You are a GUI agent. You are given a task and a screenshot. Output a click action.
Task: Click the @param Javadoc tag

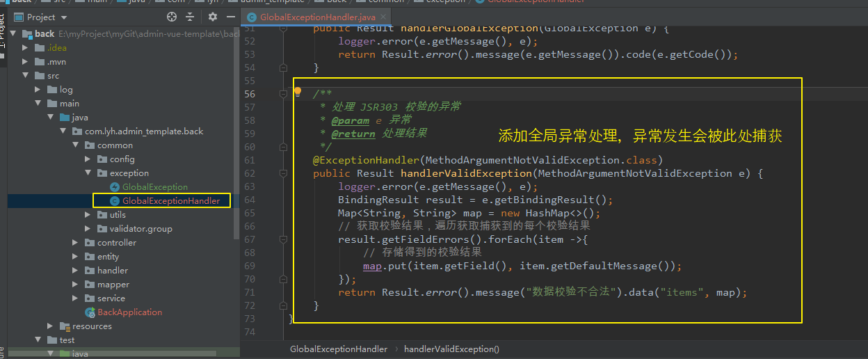tap(351, 120)
